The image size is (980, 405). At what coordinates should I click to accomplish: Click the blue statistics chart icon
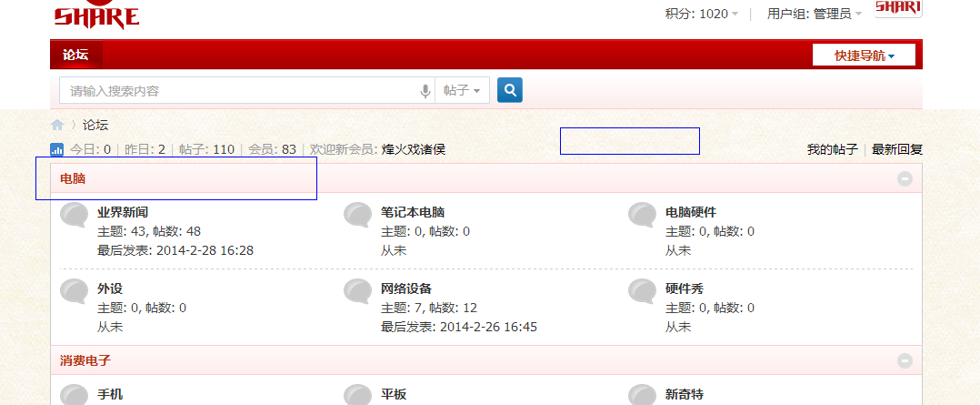click(x=57, y=149)
